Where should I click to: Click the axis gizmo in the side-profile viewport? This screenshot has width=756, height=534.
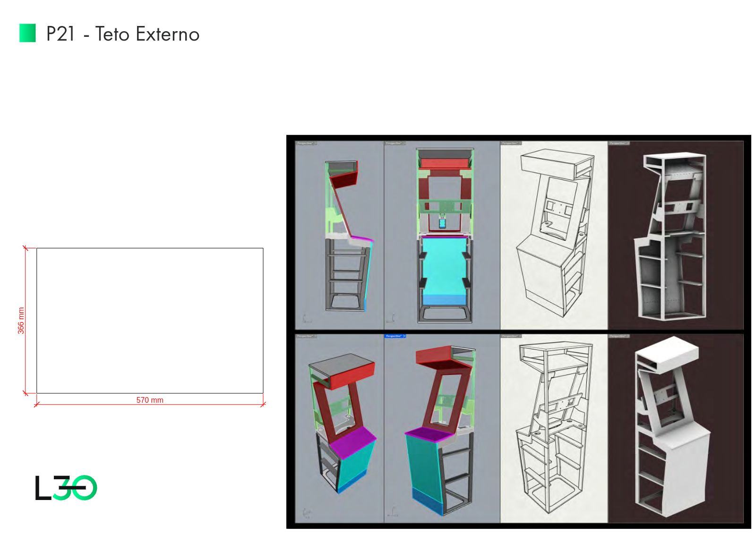[306, 318]
